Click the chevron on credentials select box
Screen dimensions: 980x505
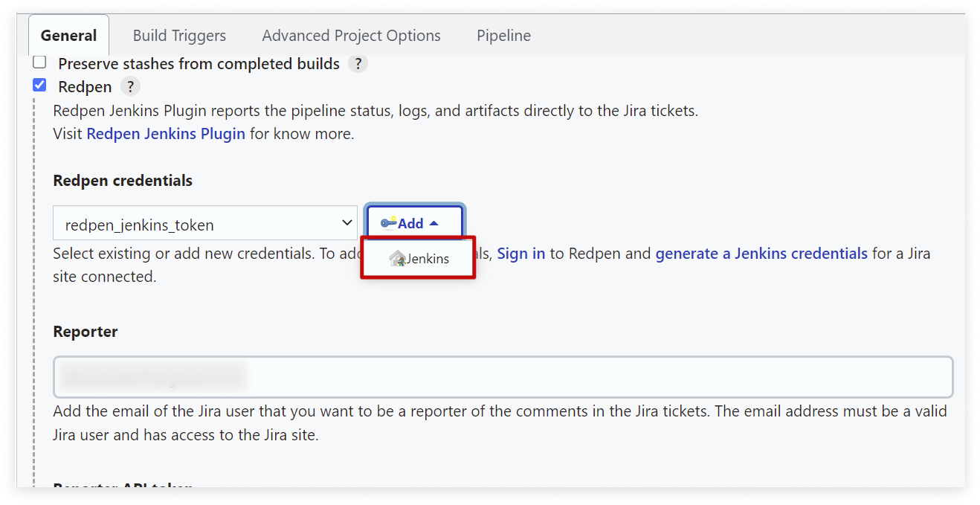point(346,223)
